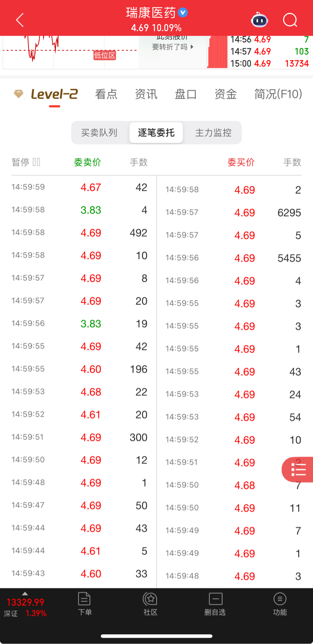The image size is (313, 644).
Task: Open the 功能 functions icon
Action: coord(280,604)
